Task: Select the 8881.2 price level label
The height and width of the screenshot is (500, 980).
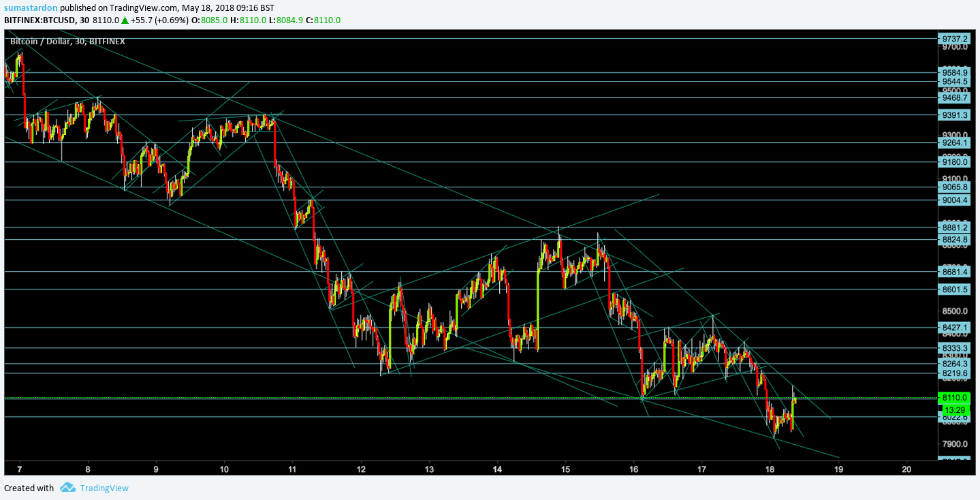Action: [953, 228]
